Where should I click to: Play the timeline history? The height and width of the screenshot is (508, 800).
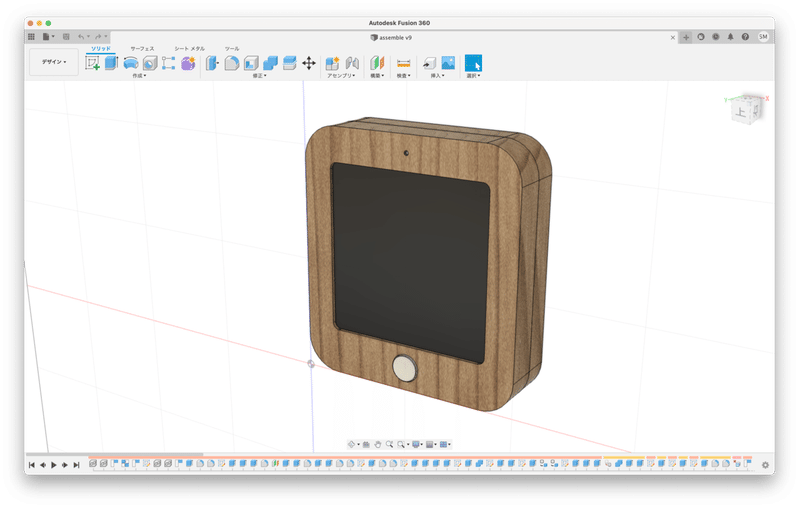click(54, 465)
